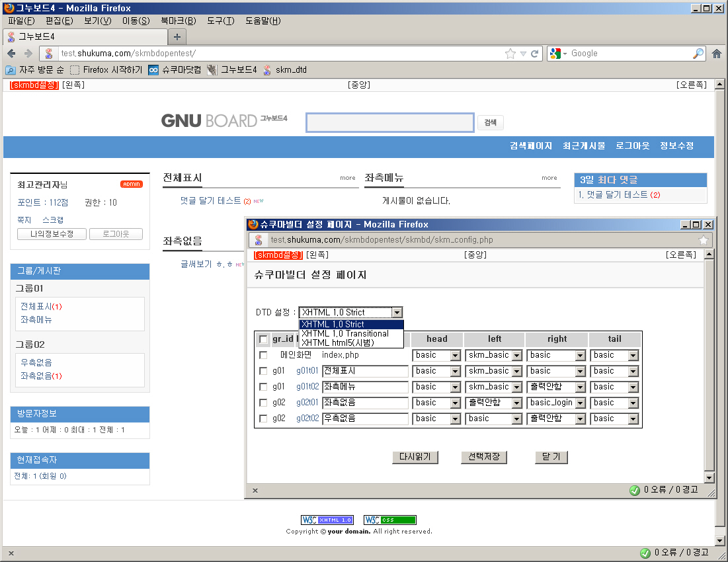Click the browser Back arrow icon

click(11, 54)
